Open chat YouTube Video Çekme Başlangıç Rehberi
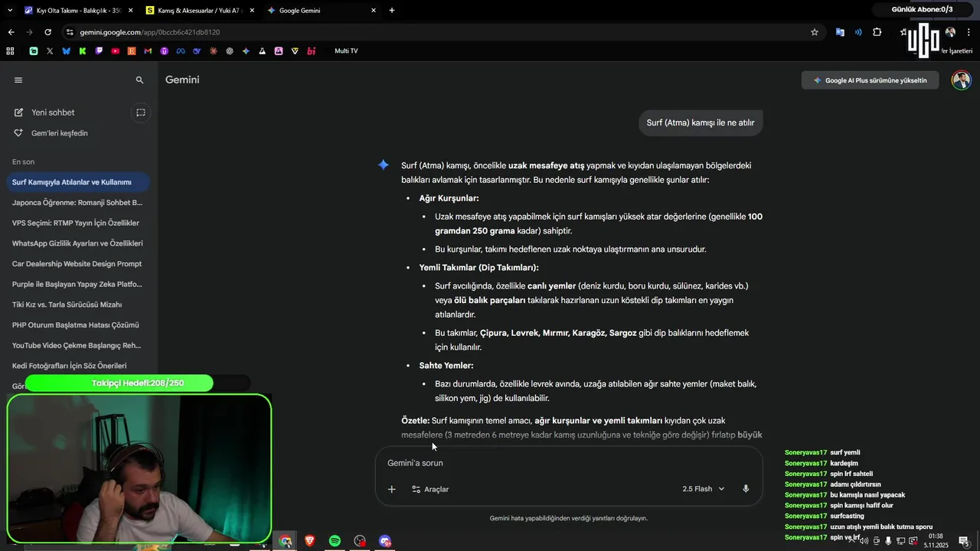980x551 pixels. [77, 345]
